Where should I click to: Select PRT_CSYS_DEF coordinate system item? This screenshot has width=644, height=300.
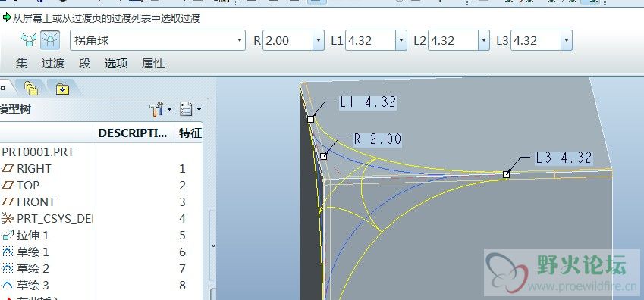coord(47,218)
